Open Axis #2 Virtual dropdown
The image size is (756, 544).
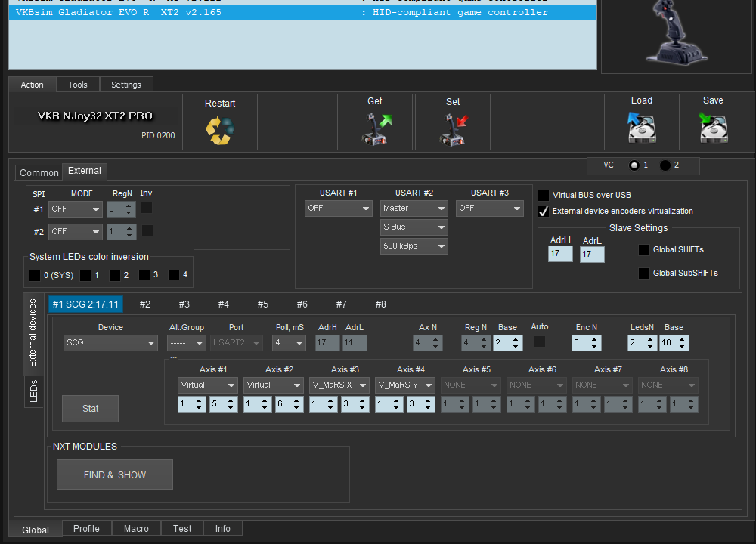tap(274, 385)
